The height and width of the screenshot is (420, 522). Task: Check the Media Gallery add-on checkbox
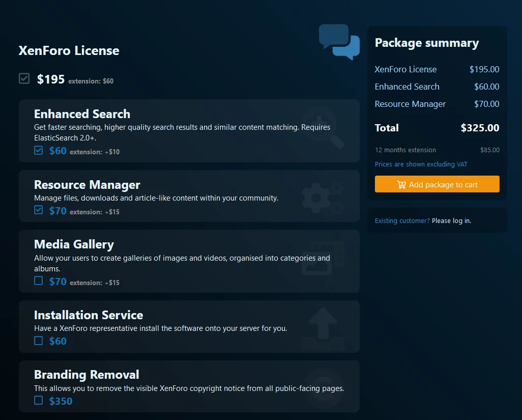[x=38, y=281]
